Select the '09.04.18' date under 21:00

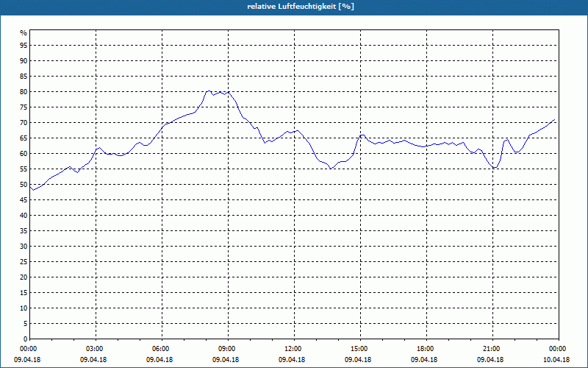490,360
